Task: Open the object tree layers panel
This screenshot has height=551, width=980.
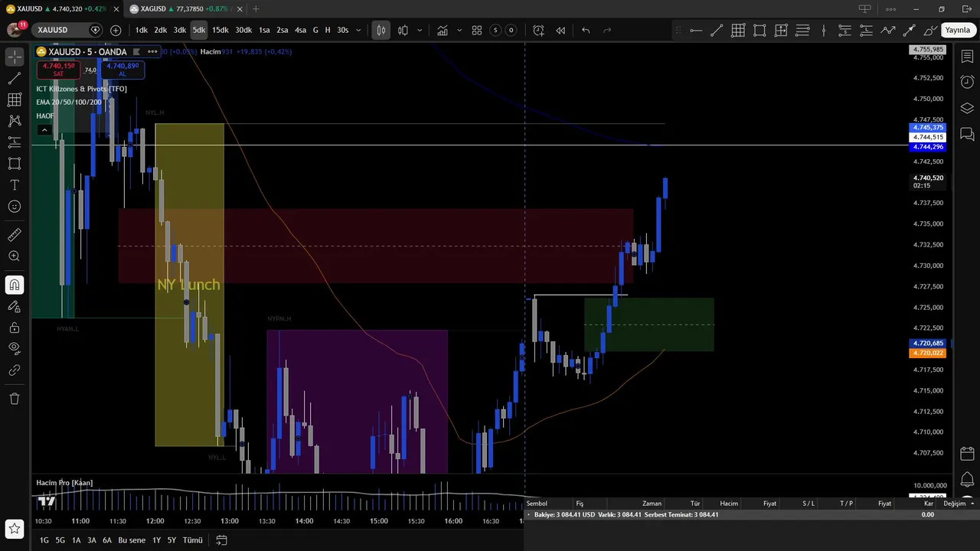Action: (967, 108)
